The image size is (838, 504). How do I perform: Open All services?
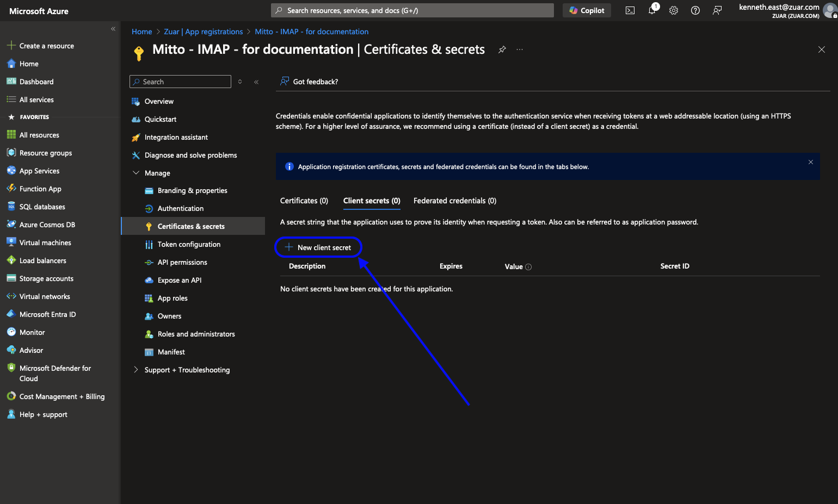(30, 99)
